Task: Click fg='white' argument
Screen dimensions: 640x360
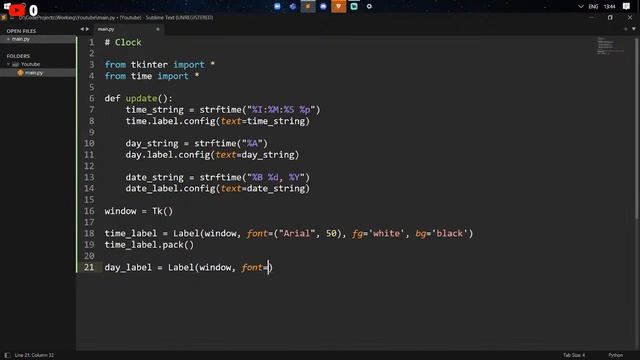Action: click(378, 233)
